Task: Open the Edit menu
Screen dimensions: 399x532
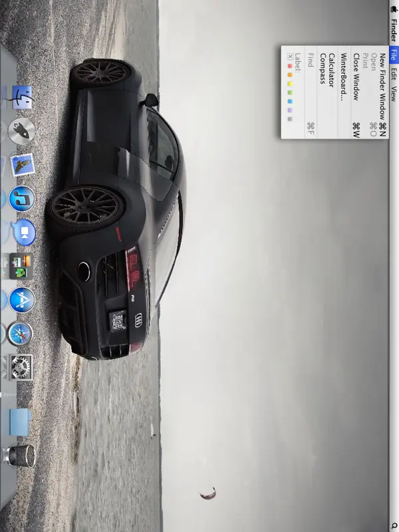Action: [x=393, y=73]
